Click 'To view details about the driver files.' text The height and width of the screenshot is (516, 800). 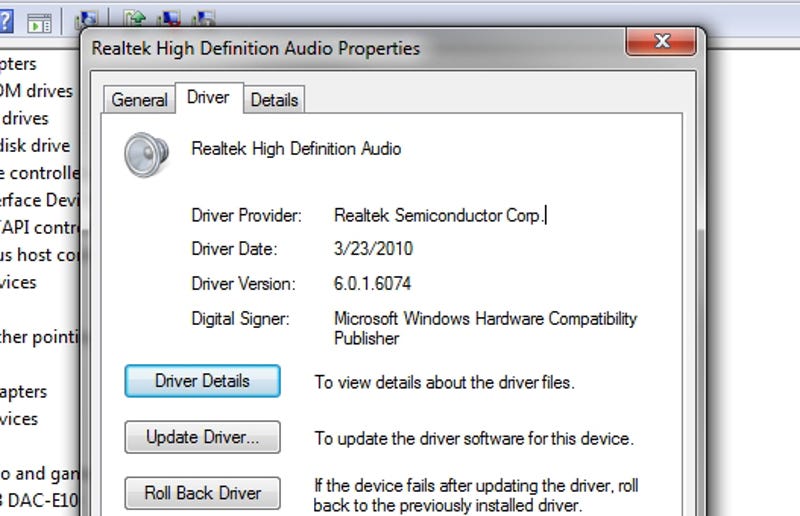pyautogui.click(x=444, y=382)
